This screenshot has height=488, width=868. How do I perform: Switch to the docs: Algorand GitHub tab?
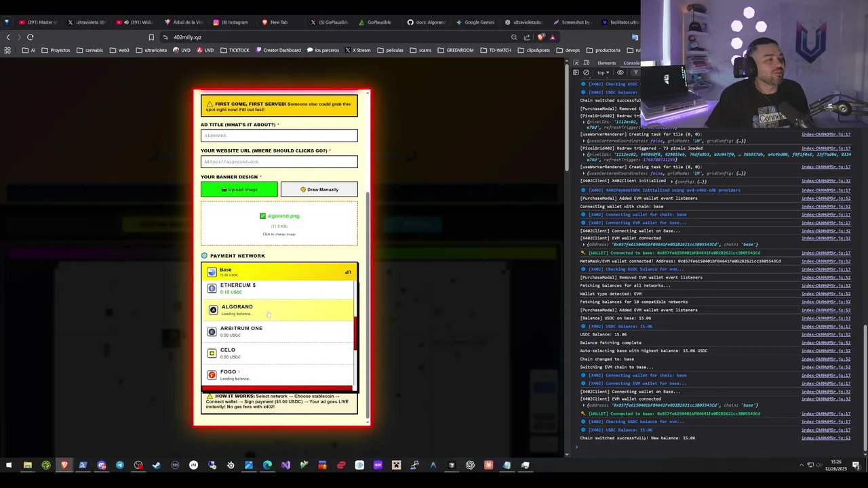(x=427, y=22)
